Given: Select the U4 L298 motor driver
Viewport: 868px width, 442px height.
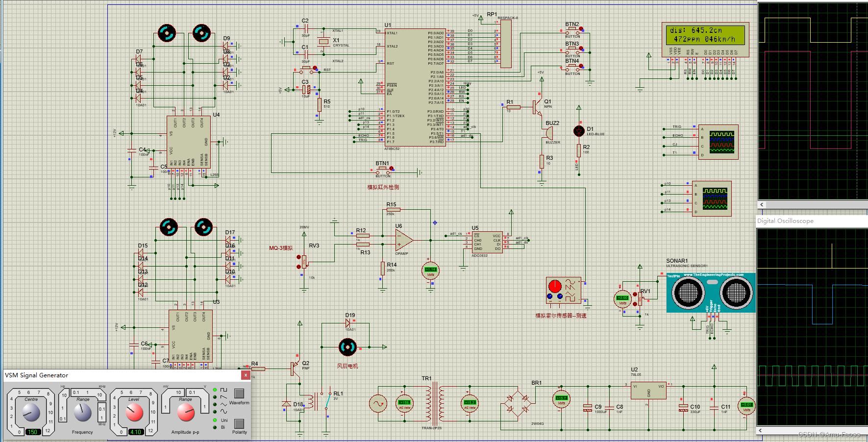Looking at the screenshot, I should pos(189,143).
